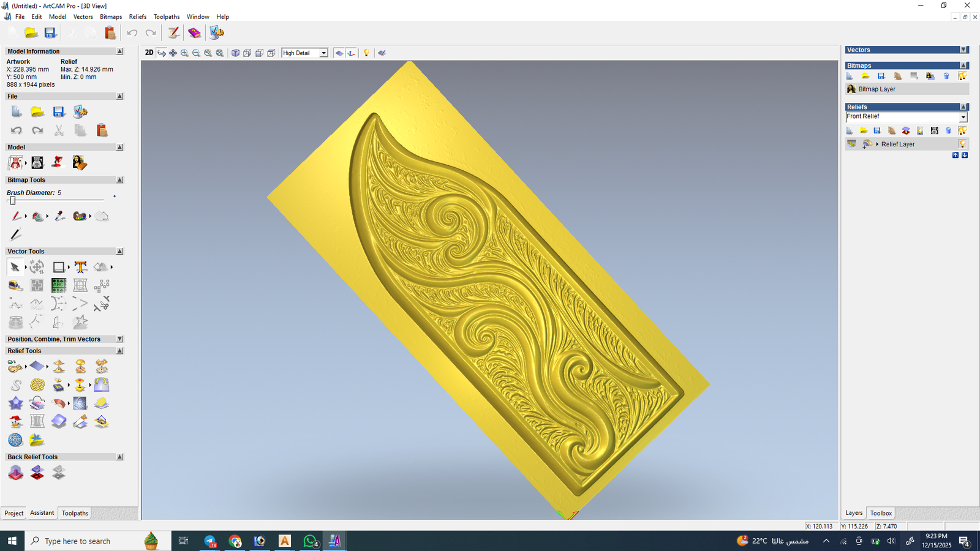980x551 pixels.
Task: Open the Lights and Material lamp icon
Action: coord(366,53)
